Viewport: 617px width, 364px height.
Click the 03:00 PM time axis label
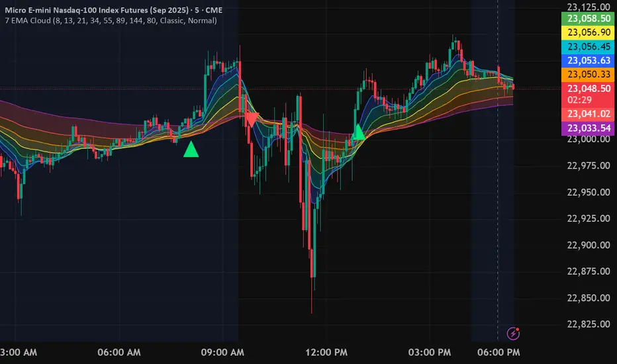[x=429, y=352]
